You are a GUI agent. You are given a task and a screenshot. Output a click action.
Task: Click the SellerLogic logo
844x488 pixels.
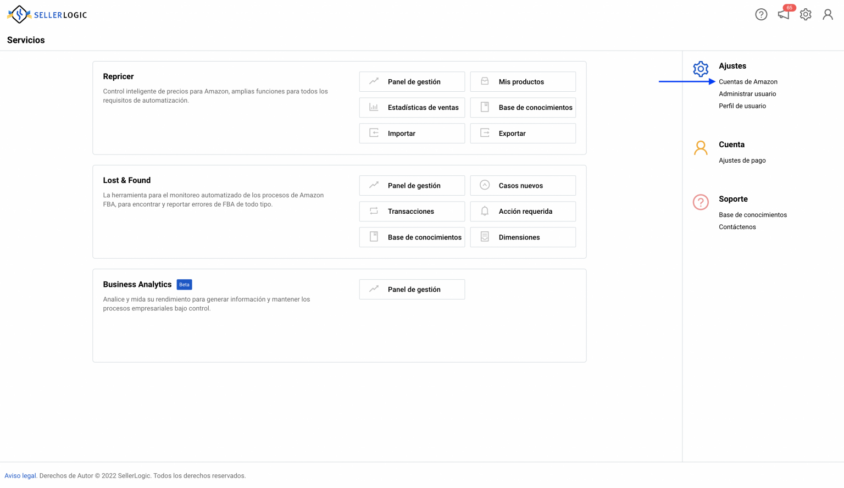pos(47,15)
